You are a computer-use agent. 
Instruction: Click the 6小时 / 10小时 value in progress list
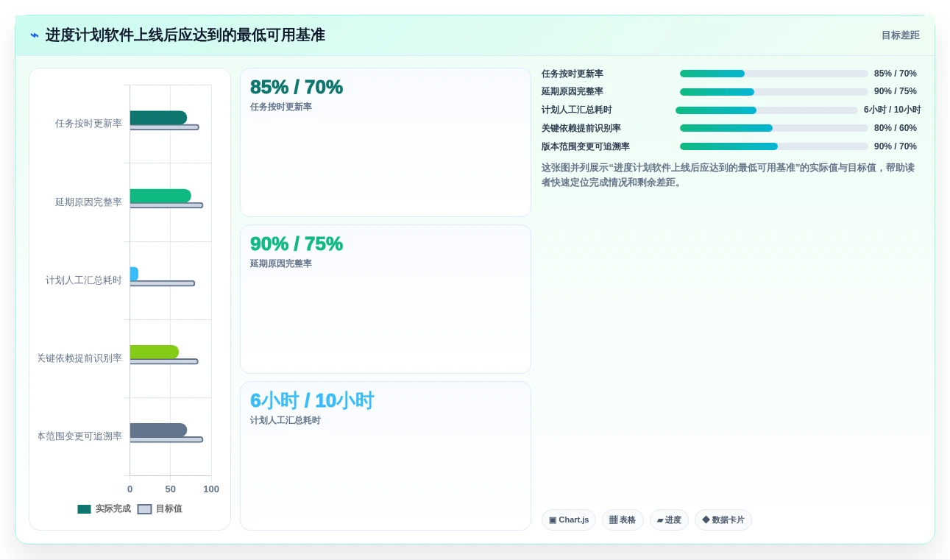pos(893,110)
